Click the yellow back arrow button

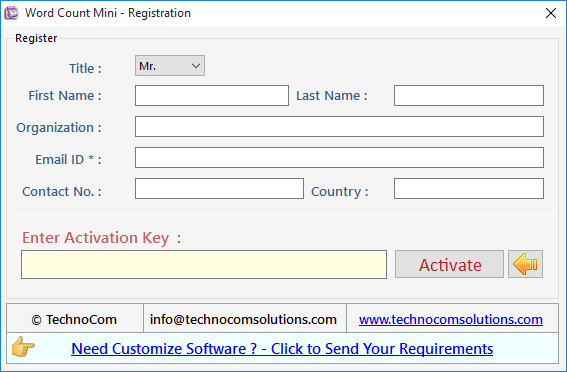pyautogui.click(x=525, y=264)
